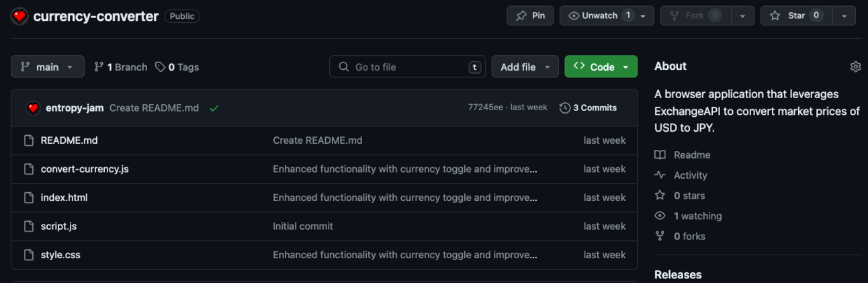Open the 3 Commits history
The width and height of the screenshot is (868, 283).
click(588, 108)
